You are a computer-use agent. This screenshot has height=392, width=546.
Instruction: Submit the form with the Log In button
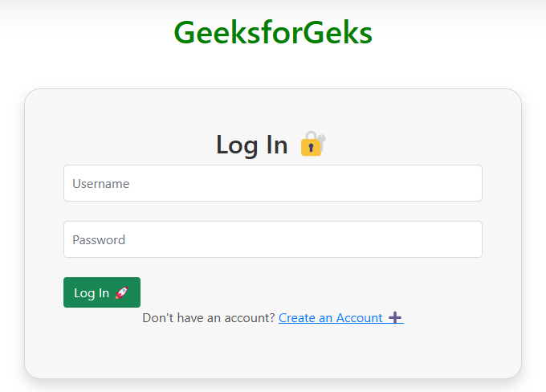click(101, 292)
